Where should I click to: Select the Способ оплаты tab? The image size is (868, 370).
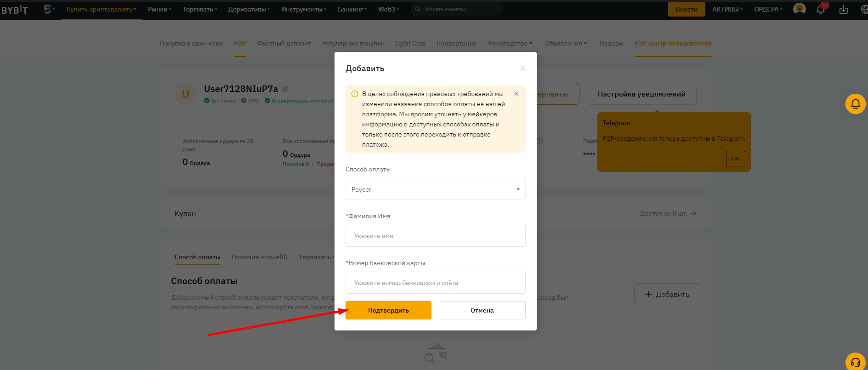coord(198,257)
